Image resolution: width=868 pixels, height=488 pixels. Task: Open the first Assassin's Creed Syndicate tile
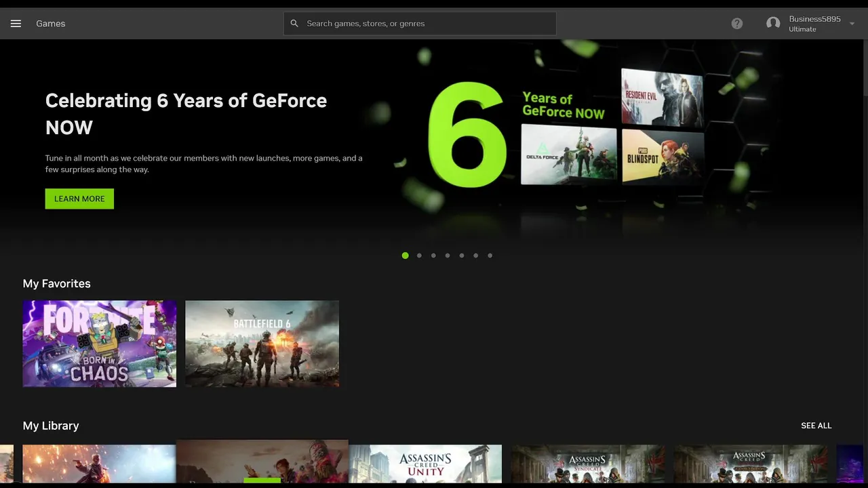(588, 464)
